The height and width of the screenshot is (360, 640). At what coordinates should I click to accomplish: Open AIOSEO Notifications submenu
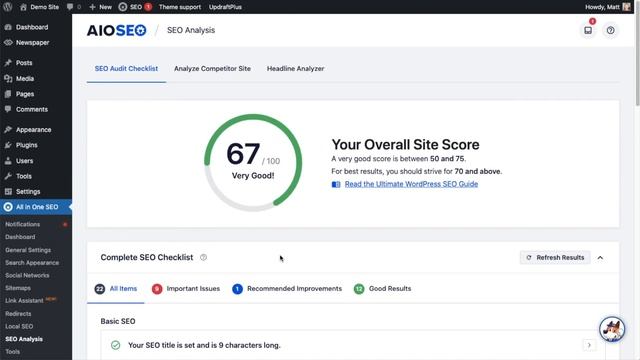coord(23,224)
